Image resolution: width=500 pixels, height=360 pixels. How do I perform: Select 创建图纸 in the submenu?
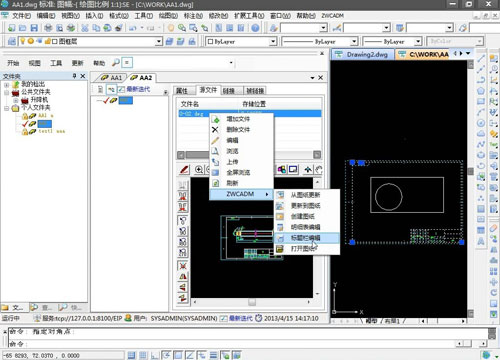click(307, 216)
